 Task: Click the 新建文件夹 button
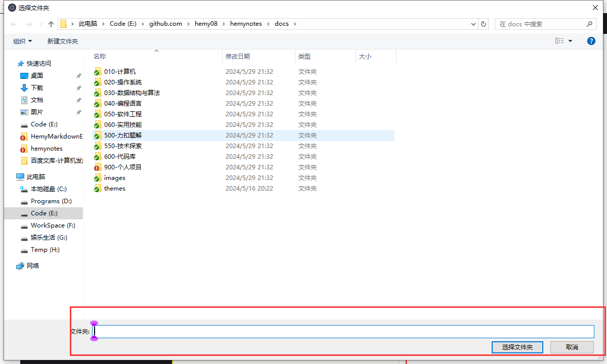[x=63, y=41]
